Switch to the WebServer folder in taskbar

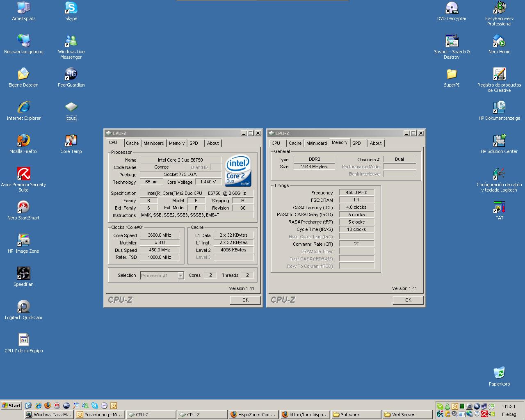(407, 415)
